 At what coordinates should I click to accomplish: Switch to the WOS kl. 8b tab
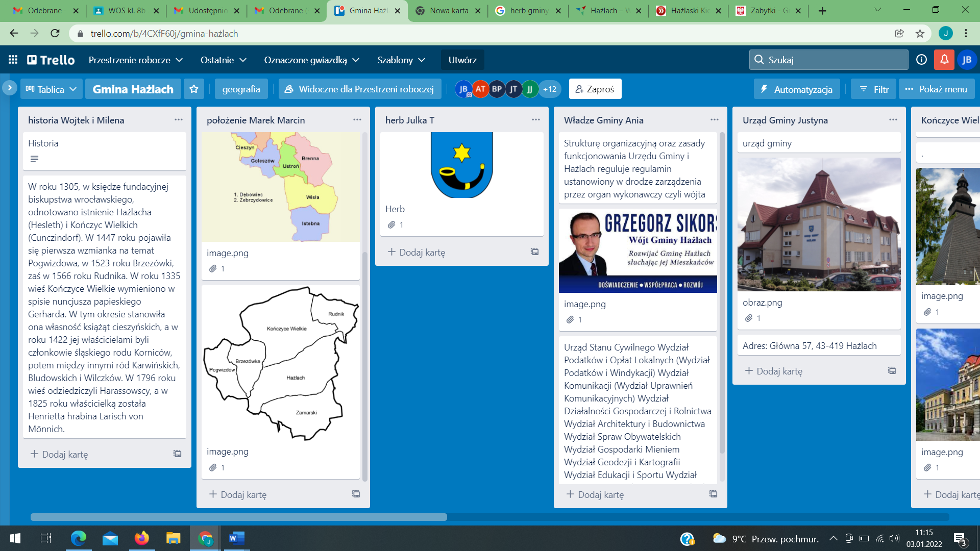(x=127, y=11)
